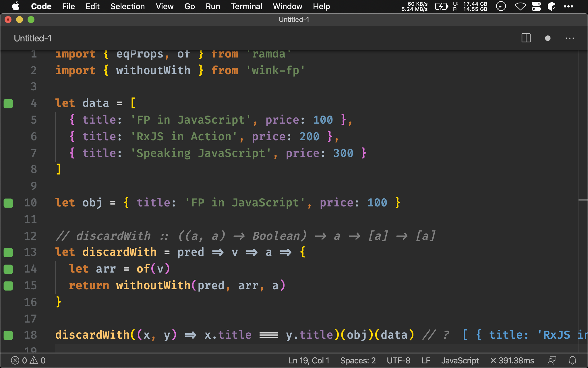Screen dimensions: 588x368
Task: Click 'RxJS in Action' string on line 6
Action: point(184,136)
